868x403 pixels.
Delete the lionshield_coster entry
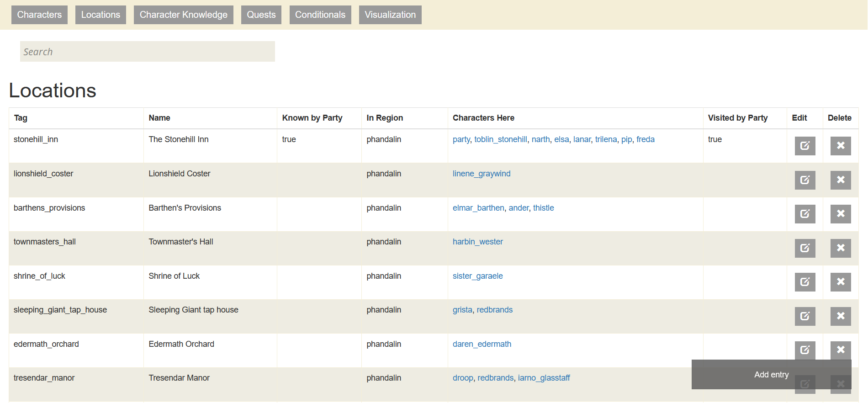point(841,180)
